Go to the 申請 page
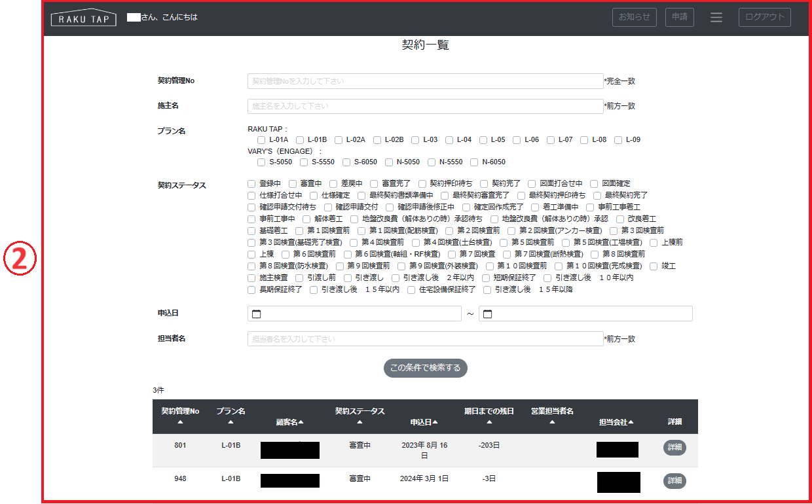The width and height of the screenshot is (812, 504). [x=679, y=18]
